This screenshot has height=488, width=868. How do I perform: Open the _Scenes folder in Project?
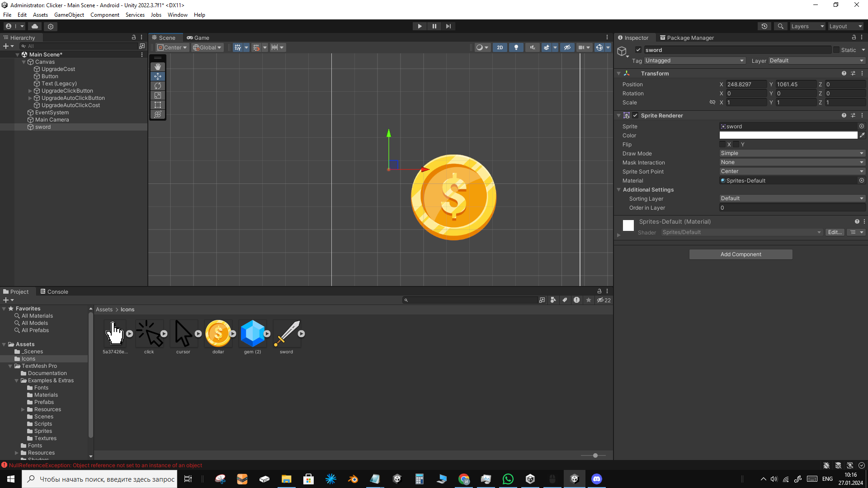[x=33, y=352]
